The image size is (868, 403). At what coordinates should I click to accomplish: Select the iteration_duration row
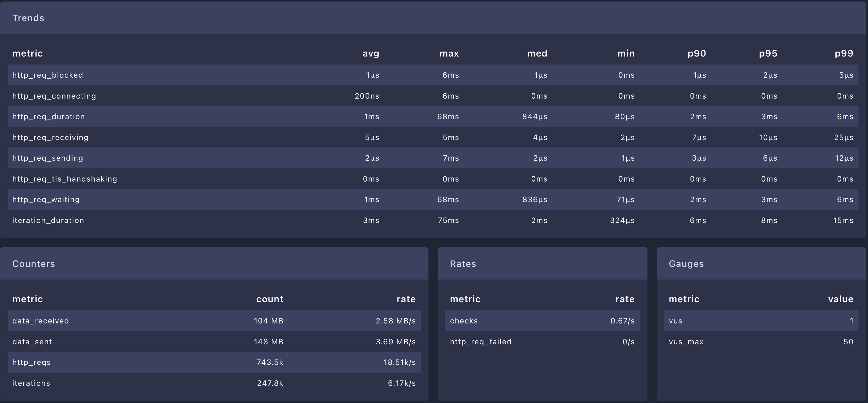coord(433,220)
